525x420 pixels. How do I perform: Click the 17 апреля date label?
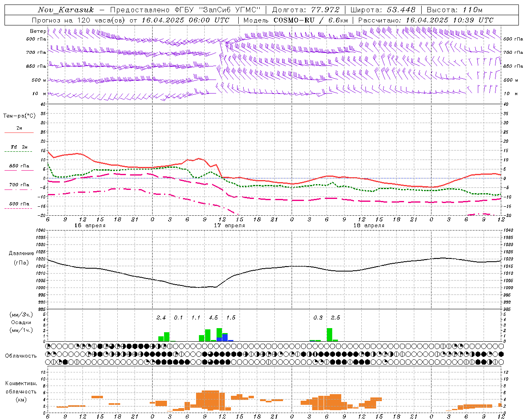[x=229, y=226]
